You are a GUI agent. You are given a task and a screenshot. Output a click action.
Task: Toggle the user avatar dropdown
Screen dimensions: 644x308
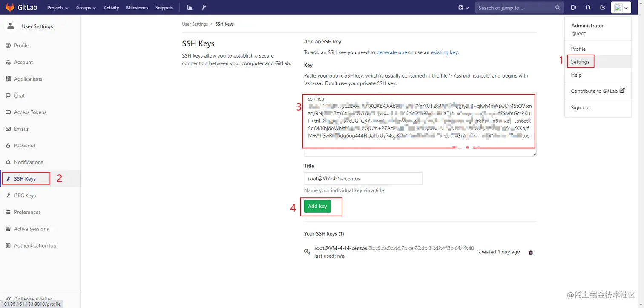tap(620, 8)
